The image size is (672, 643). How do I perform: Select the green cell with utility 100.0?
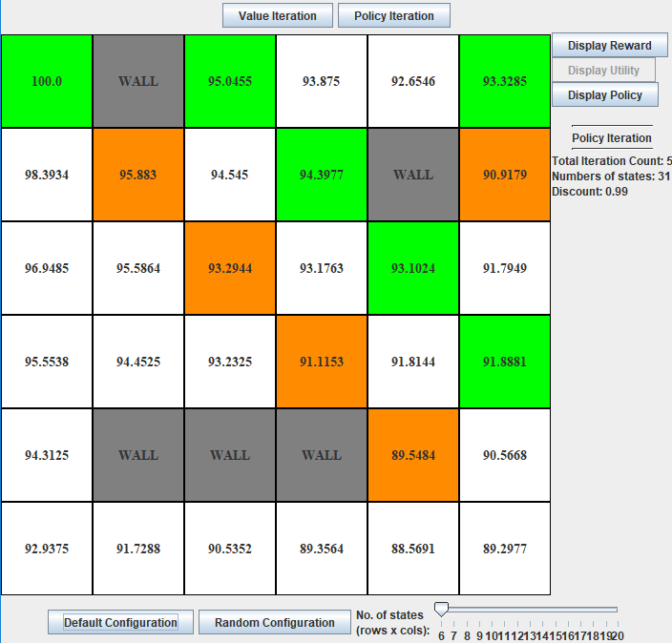[x=47, y=82]
